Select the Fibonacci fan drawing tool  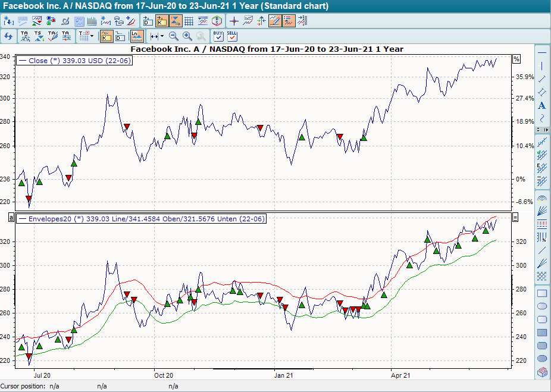(541, 209)
